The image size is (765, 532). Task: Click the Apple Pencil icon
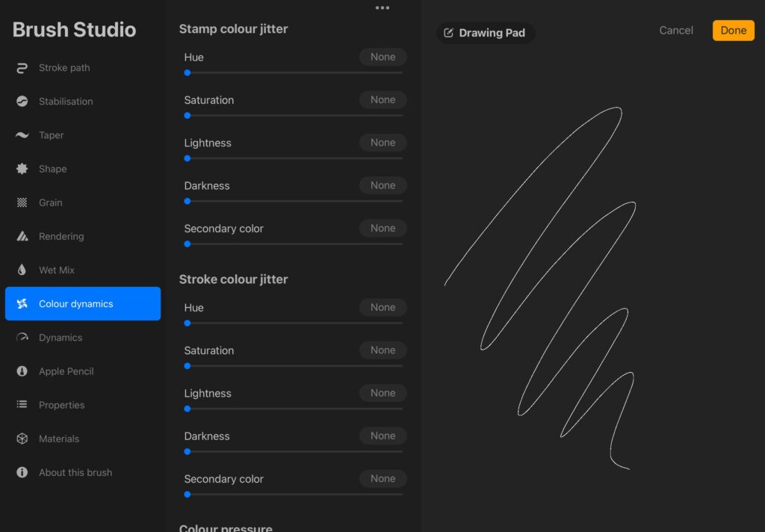coord(22,371)
